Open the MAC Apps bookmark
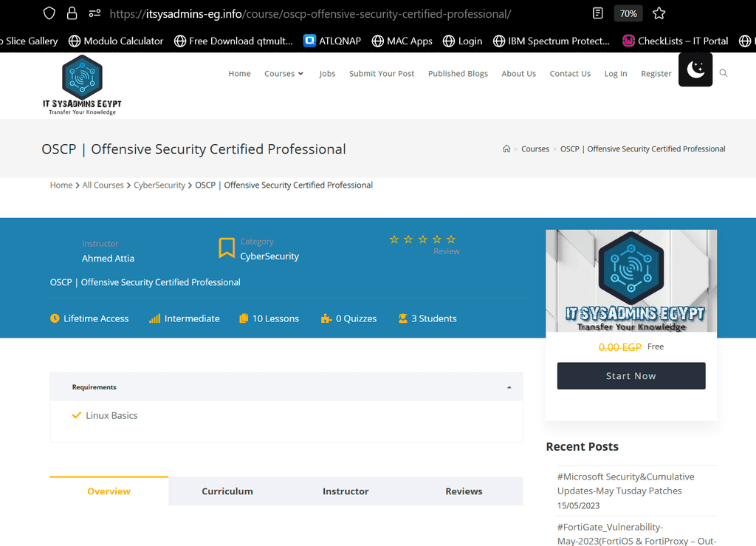 click(x=402, y=41)
